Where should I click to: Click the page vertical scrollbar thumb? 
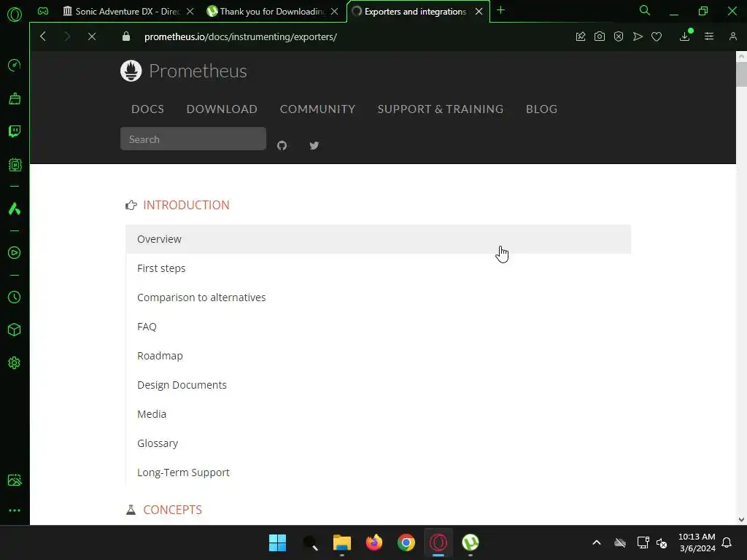tap(741, 74)
